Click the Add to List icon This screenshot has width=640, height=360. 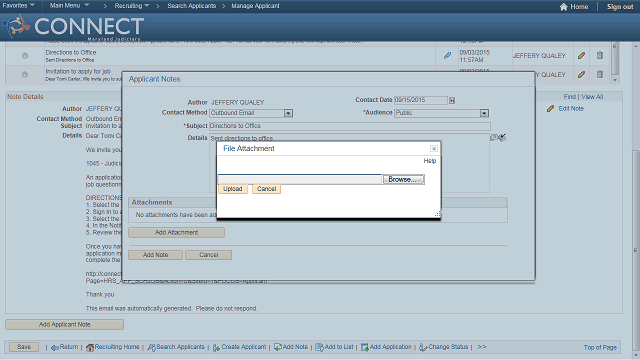320,347
